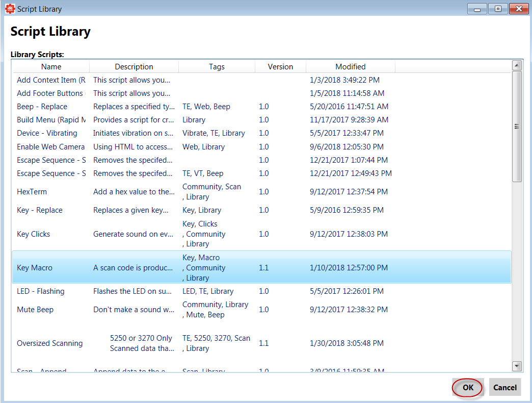Choose the HexTerm script entry
This screenshot has width=532, height=403.
[x=261, y=192]
